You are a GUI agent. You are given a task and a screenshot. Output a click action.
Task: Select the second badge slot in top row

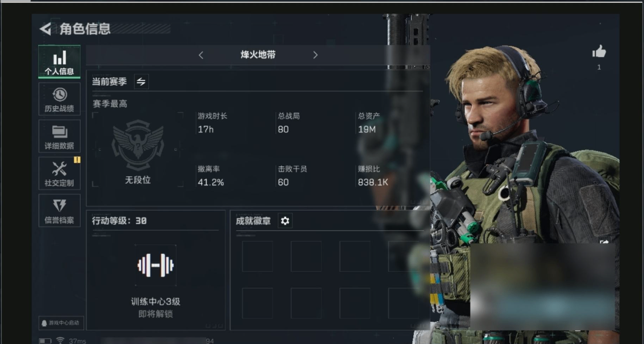pyautogui.click(x=306, y=257)
